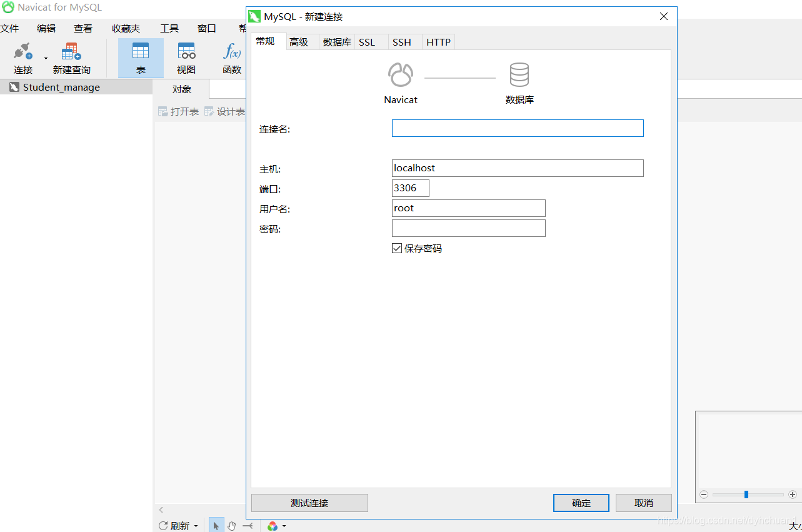
Task: Click the 刷新 refresh icon at bottom
Action: [x=163, y=526]
